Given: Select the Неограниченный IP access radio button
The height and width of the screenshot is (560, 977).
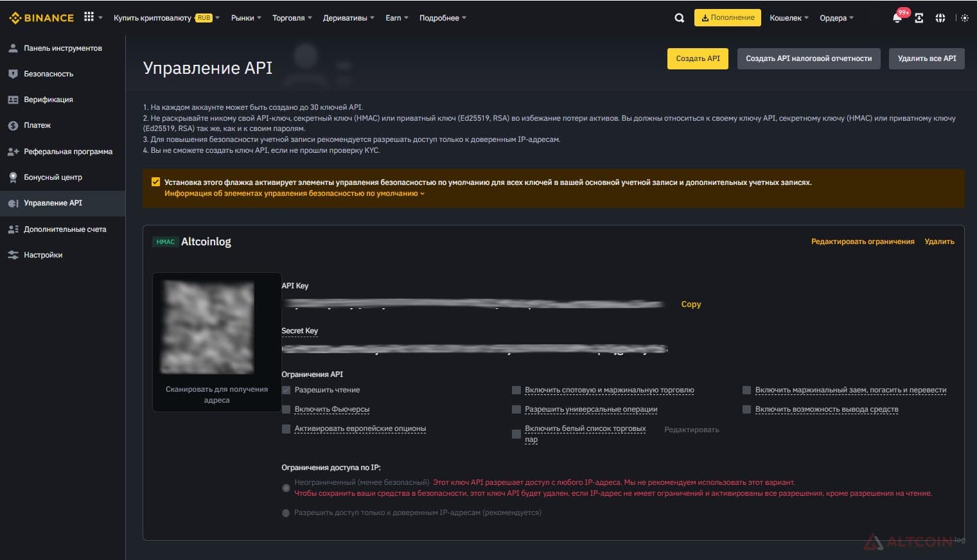Looking at the screenshot, I should [x=286, y=488].
